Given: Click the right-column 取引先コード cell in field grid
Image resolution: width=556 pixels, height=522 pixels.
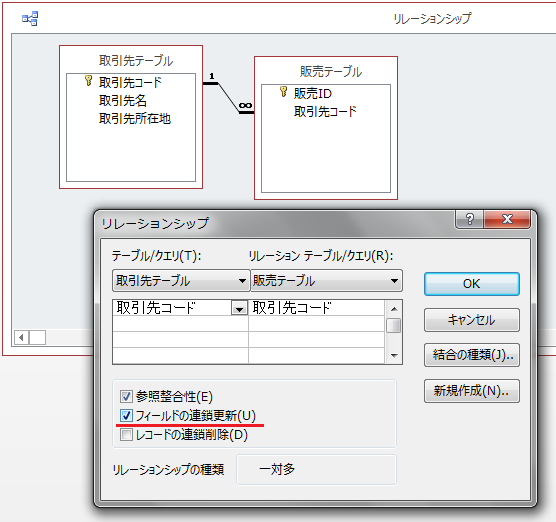Looking at the screenshot, I should pyautogui.click(x=316, y=308).
